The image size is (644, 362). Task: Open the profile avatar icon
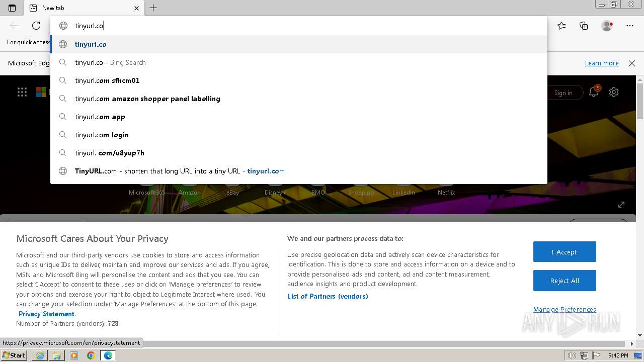click(x=607, y=26)
